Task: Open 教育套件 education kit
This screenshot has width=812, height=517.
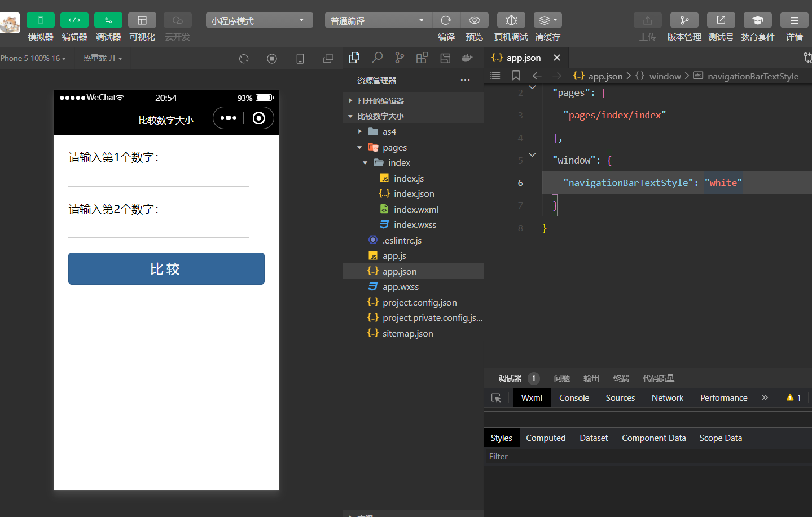Action: click(x=758, y=20)
